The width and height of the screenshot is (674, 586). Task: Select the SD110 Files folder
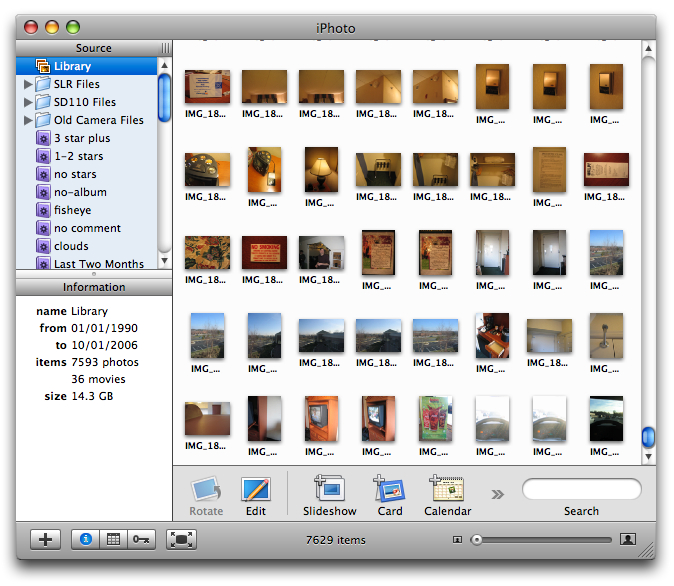click(85, 102)
